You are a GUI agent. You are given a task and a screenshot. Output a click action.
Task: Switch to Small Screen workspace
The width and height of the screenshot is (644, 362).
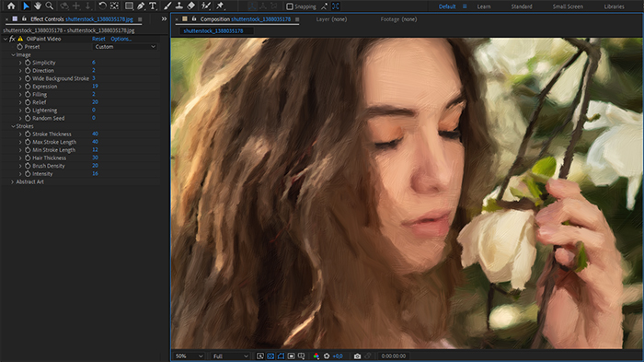point(568,6)
